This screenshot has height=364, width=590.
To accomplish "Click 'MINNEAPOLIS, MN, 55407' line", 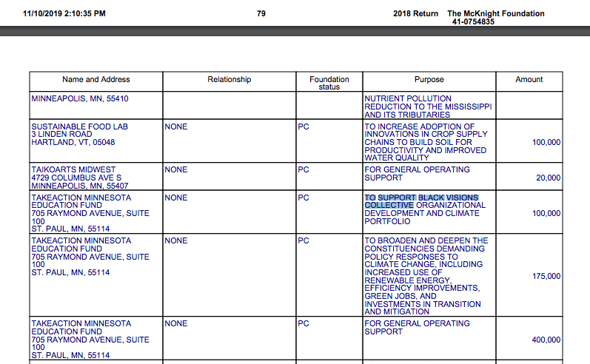I will (80, 186).
